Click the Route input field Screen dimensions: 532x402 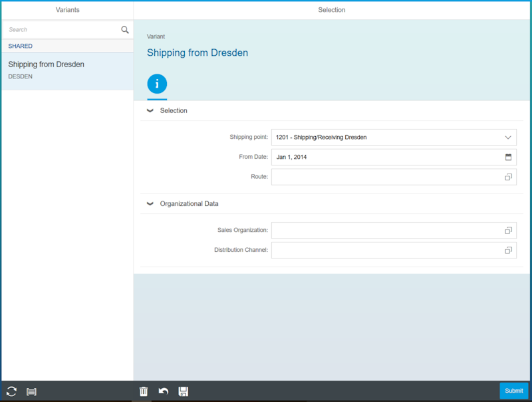pos(386,177)
